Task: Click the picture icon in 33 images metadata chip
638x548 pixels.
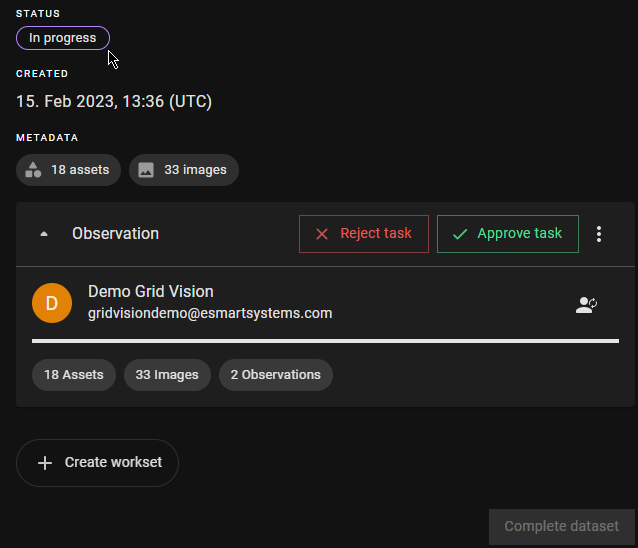Action: 146,170
